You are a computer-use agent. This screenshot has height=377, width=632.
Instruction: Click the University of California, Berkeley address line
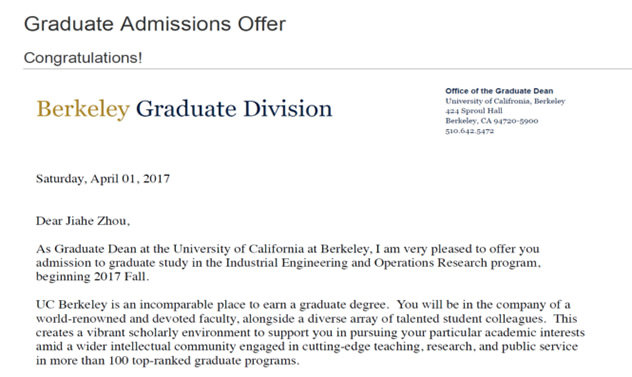(x=505, y=101)
